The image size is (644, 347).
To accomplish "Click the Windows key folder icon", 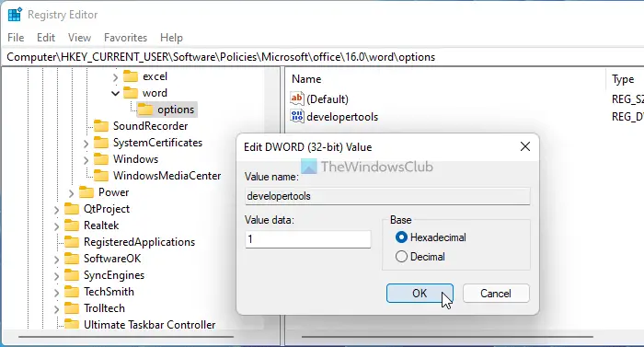I will [101, 159].
